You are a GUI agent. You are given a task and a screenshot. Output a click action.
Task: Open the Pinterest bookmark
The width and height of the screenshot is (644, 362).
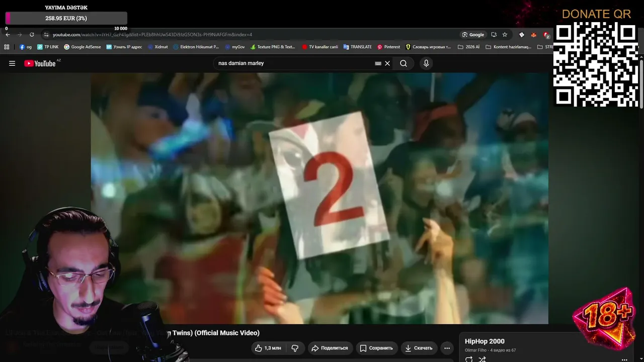pos(388,47)
